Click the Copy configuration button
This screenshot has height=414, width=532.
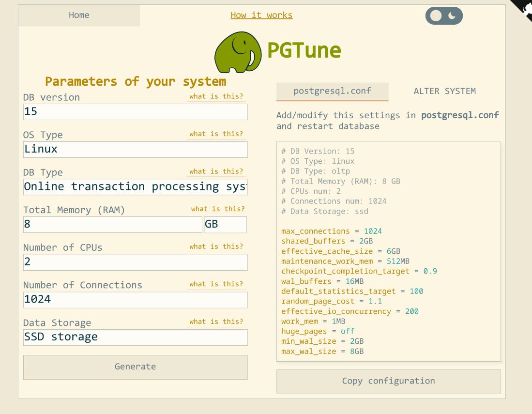tap(389, 382)
